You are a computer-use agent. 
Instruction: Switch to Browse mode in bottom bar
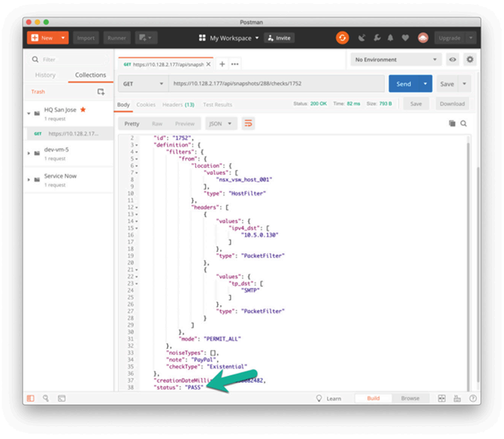[410, 399]
